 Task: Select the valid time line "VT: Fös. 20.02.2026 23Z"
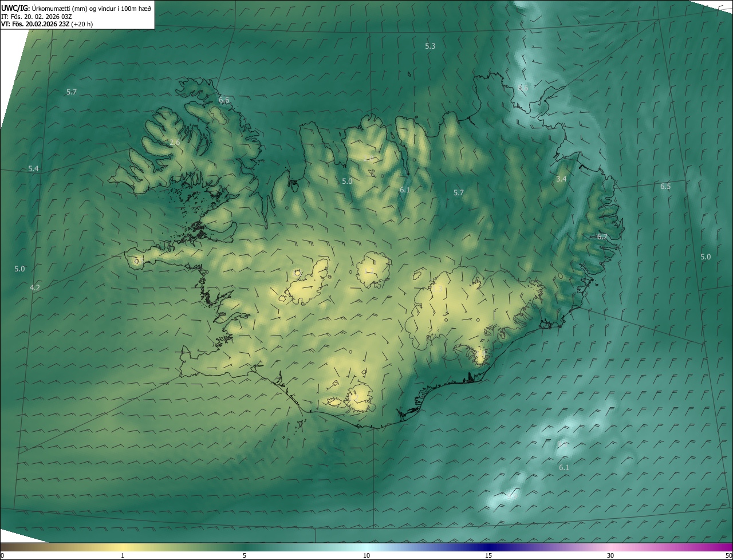[x=47, y=24]
